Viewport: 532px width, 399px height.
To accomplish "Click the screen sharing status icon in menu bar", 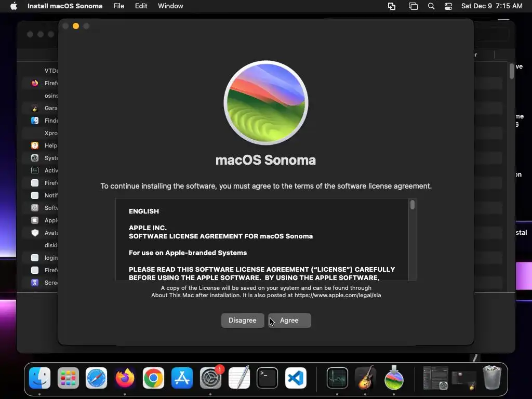I will [392, 6].
